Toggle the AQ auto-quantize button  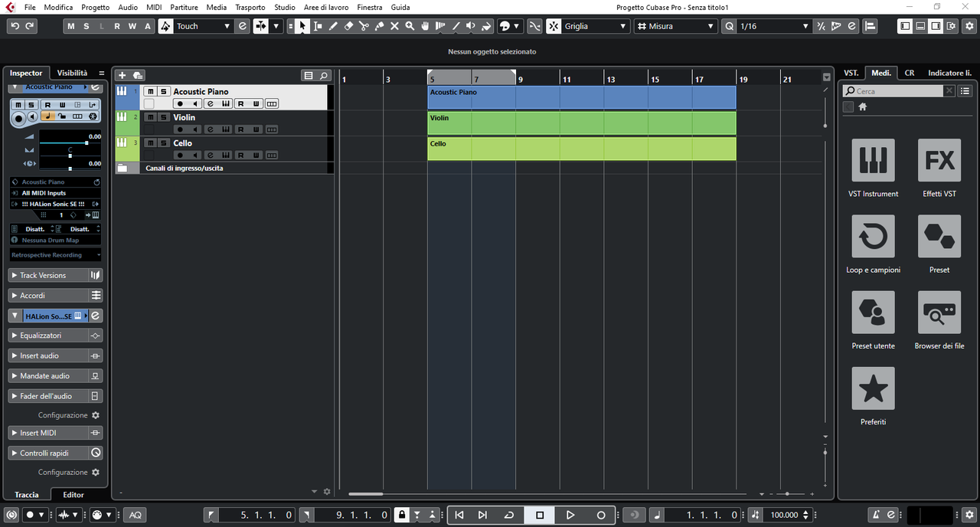pyautogui.click(x=136, y=515)
